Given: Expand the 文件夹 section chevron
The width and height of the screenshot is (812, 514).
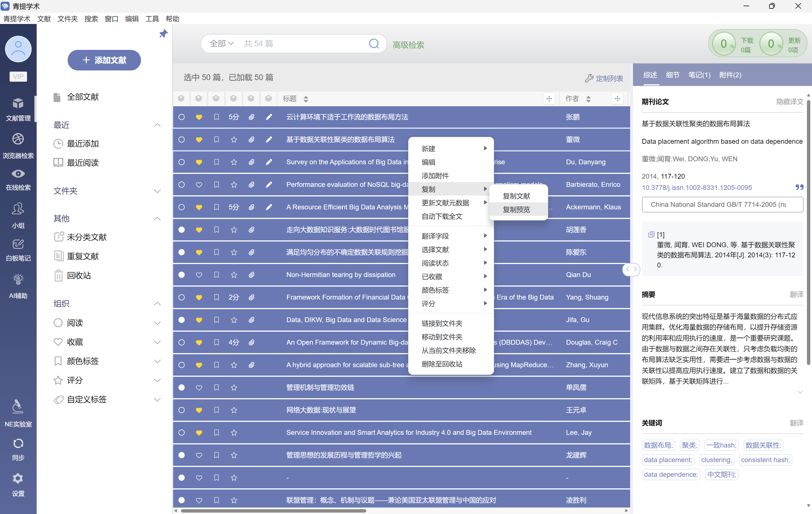Looking at the screenshot, I should (157, 191).
